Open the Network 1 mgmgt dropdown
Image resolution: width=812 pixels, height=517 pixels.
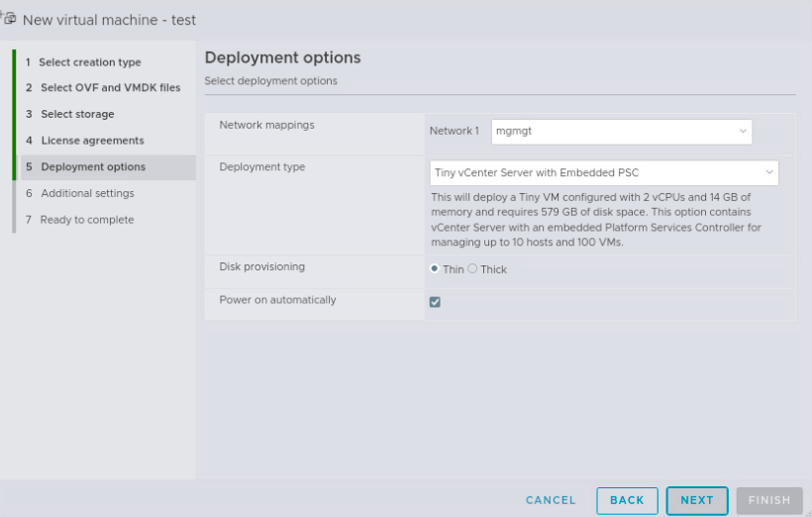(622, 132)
